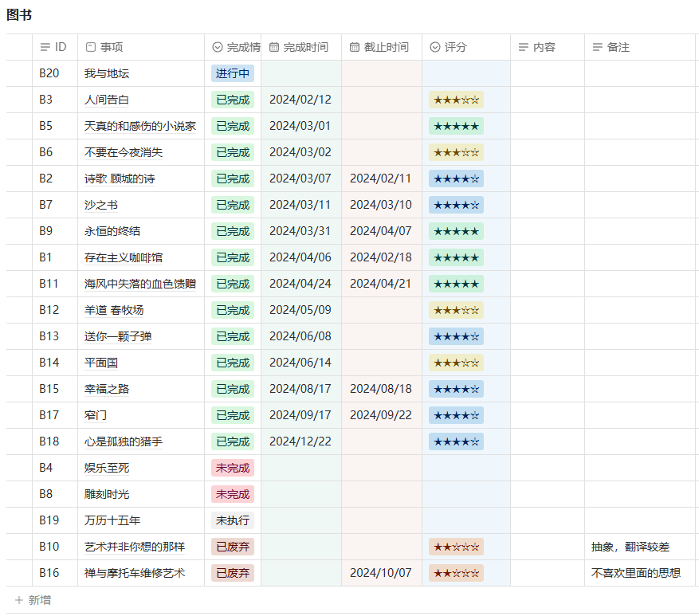The image size is (699, 616).
Task: Click the plus icon next to 新增
Action: pyautogui.click(x=18, y=600)
